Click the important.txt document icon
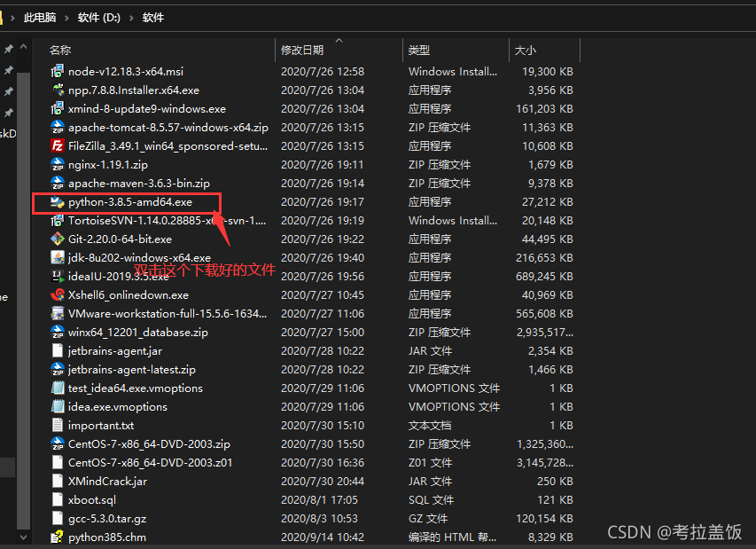This screenshot has height=549, width=756. [x=58, y=426]
